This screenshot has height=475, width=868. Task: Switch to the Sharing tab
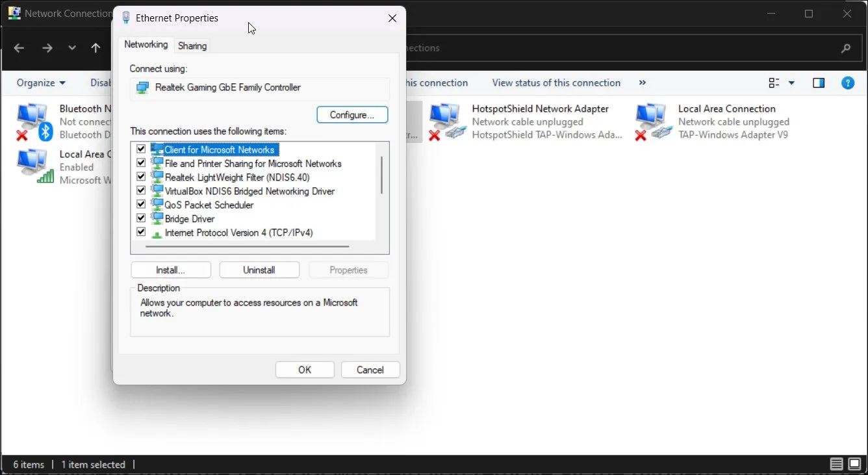(192, 45)
